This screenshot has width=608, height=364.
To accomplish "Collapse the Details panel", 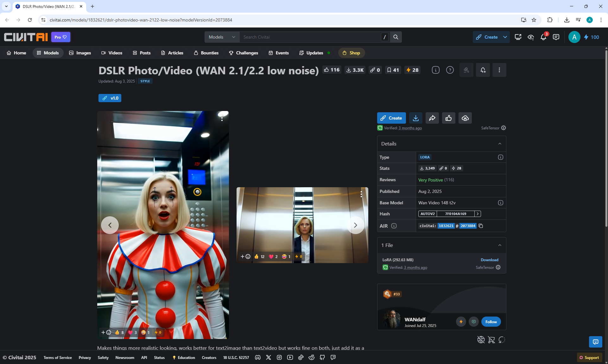I will [500, 144].
